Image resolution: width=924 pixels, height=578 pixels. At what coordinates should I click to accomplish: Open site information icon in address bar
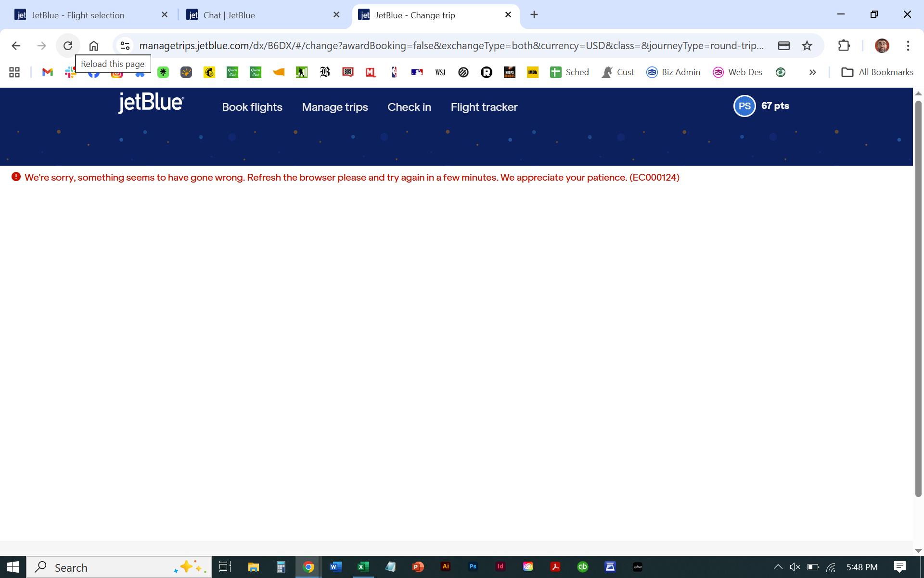click(x=125, y=46)
